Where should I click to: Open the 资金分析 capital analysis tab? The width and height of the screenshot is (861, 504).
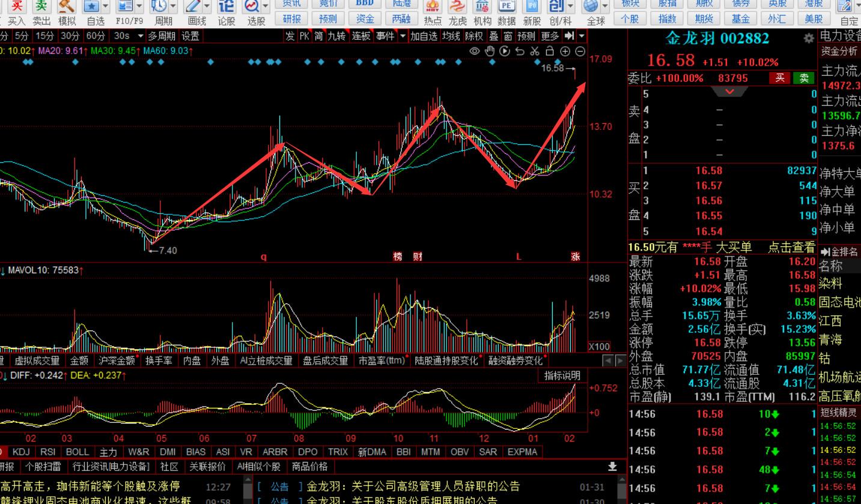pyautogui.click(x=839, y=51)
